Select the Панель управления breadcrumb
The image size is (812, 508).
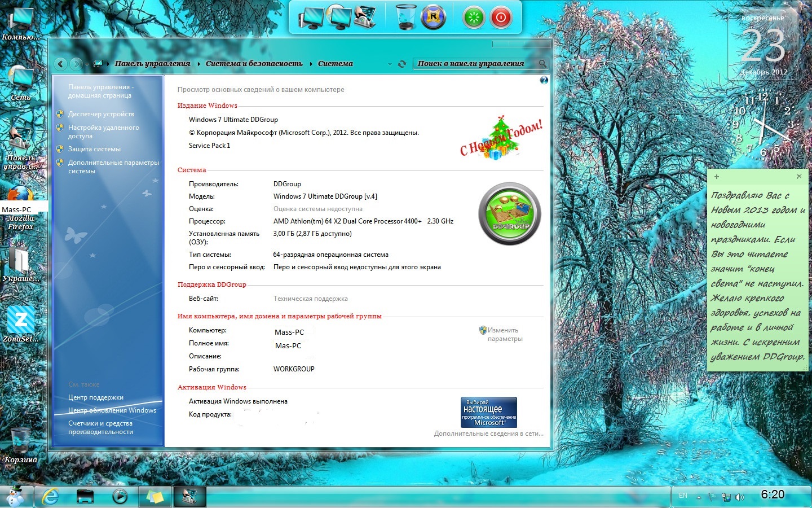[x=153, y=64]
